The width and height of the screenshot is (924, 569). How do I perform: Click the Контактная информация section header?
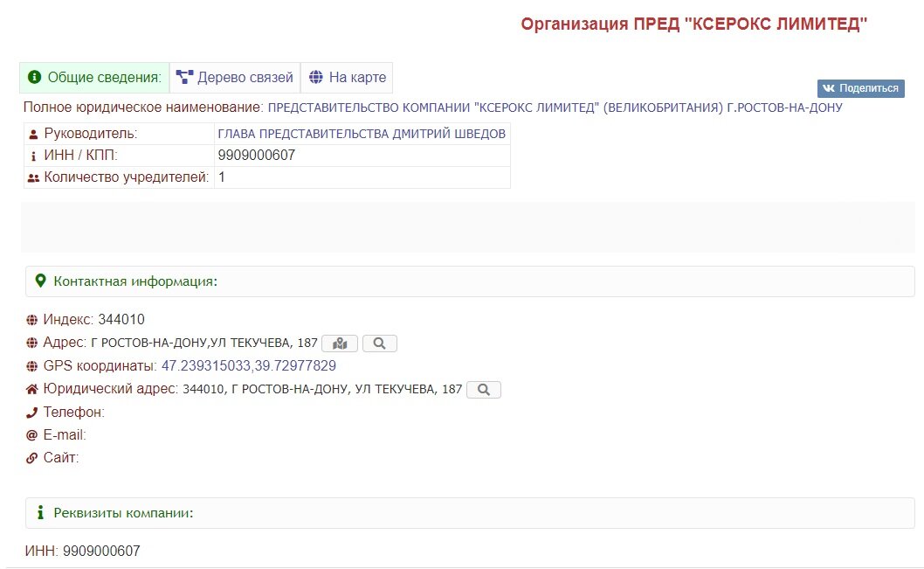click(x=470, y=281)
